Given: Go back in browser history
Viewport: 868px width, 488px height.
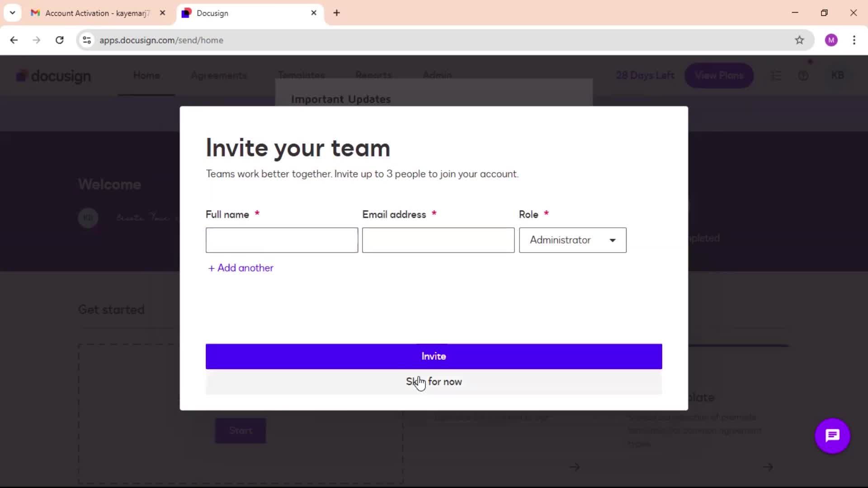Looking at the screenshot, I should click(x=14, y=40).
